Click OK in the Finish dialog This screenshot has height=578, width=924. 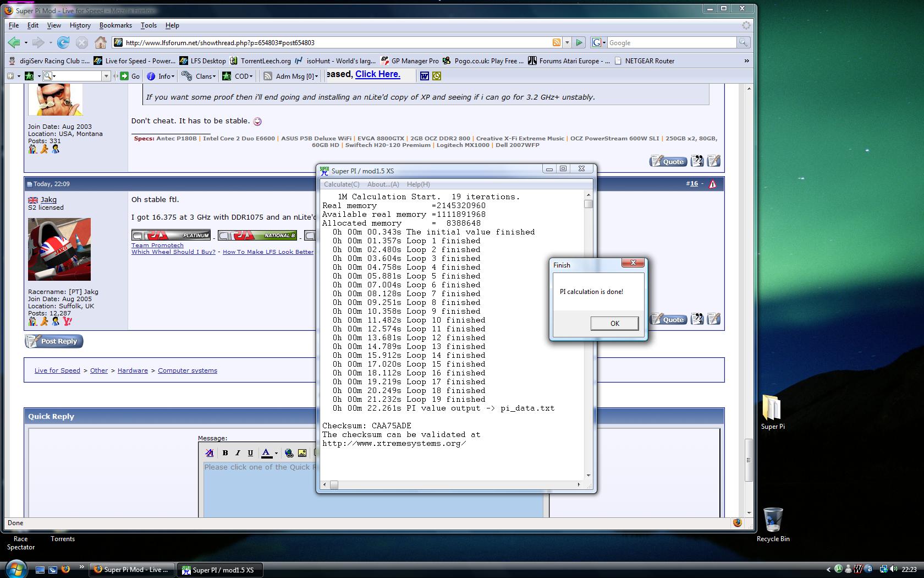614,323
